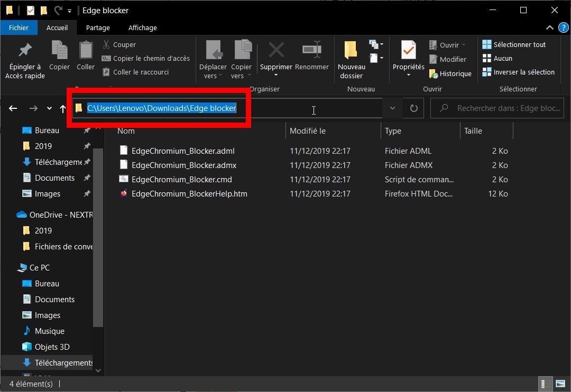
Task: Select OneDrive - NEXTR in sidebar
Action: pyautogui.click(x=54, y=214)
